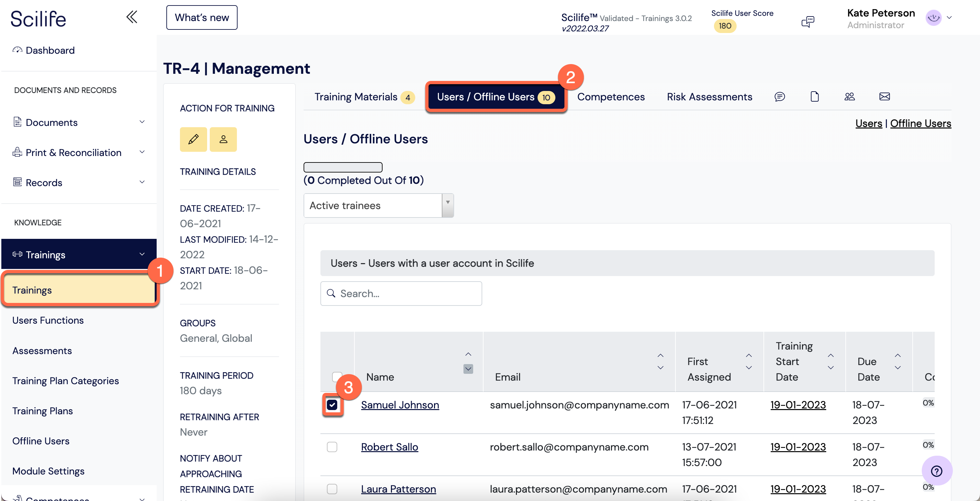Viewport: 980px width, 501px height.
Task: Click Samuel Johnson's 19-01-2023 start date
Action: coord(798,405)
